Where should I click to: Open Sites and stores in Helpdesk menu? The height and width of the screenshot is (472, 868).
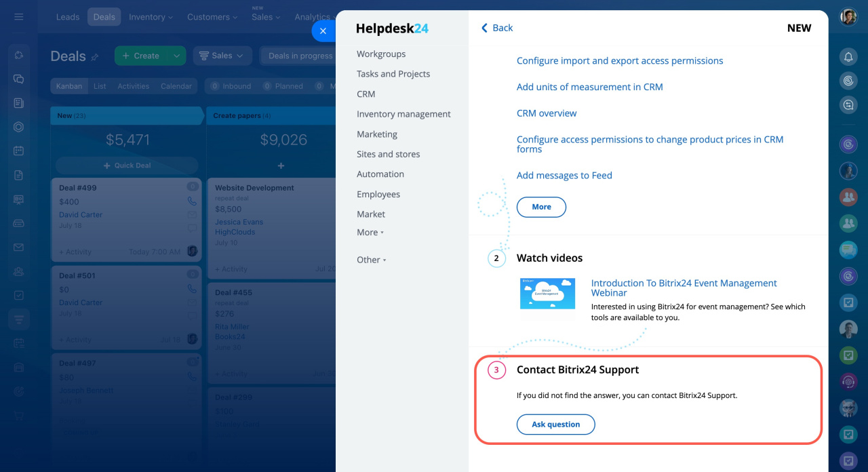coord(389,154)
